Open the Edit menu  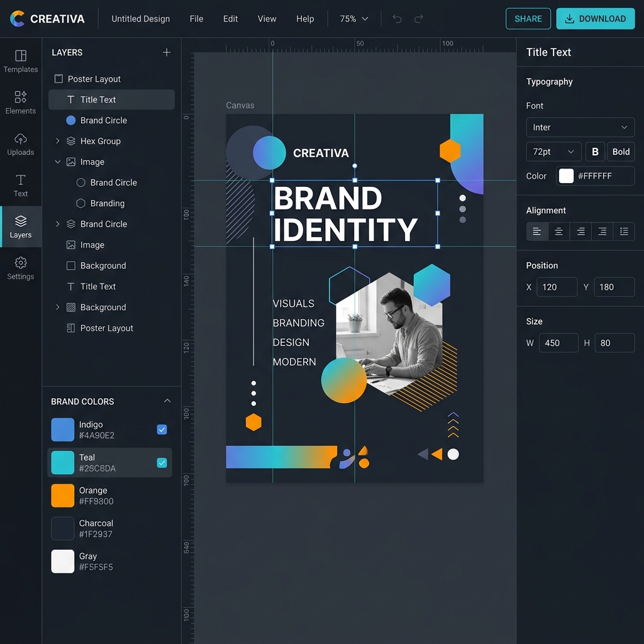[230, 19]
